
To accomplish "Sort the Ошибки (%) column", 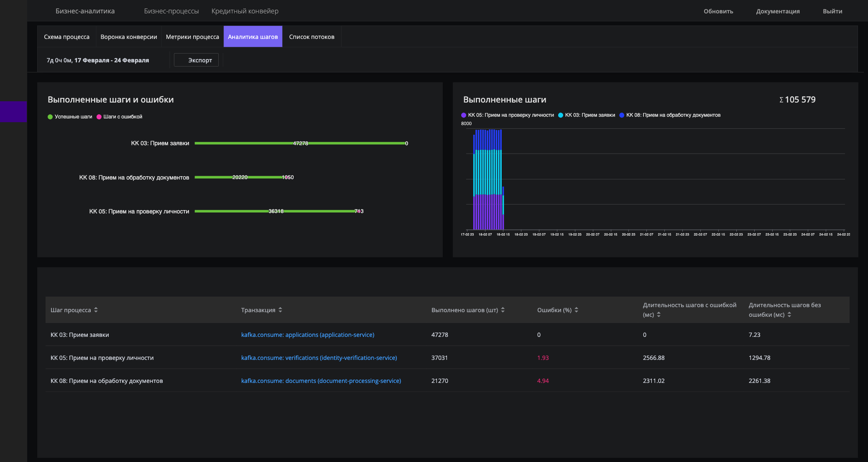I will click(577, 310).
